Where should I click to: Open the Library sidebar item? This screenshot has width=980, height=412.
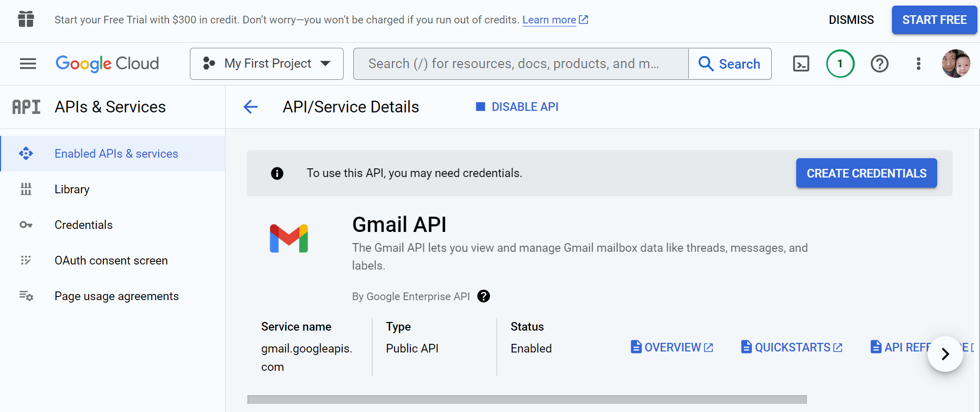[72, 189]
